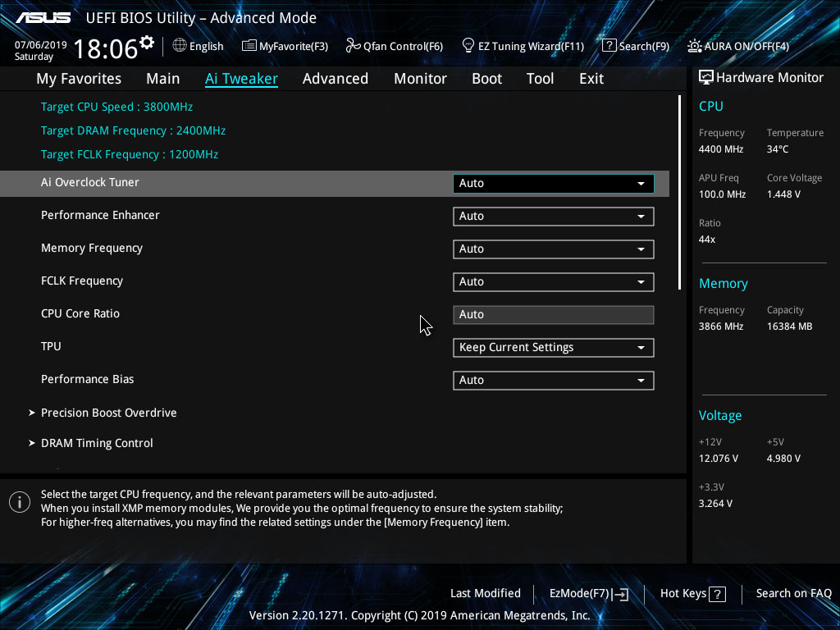Switch to the My Favorites tab
840x630 pixels.
[79, 79]
